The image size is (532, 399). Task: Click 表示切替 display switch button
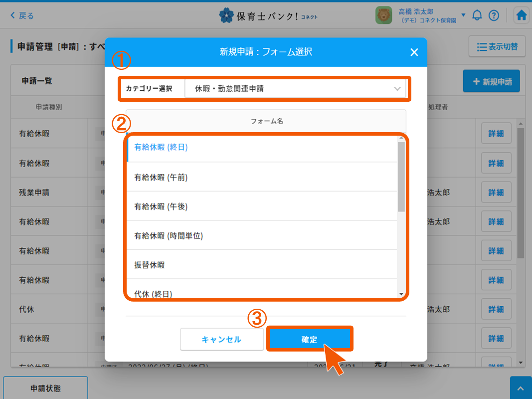pos(497,47)
